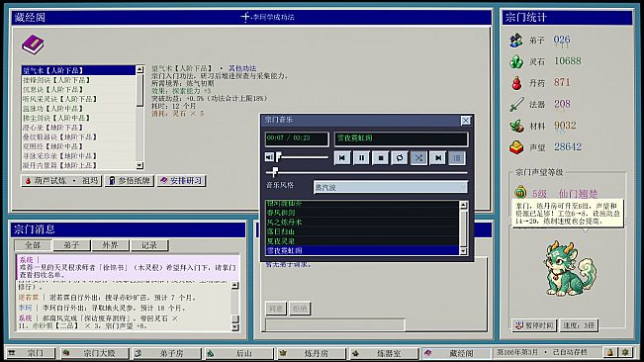Click the music volume slider
644x362 pixels.
(303, 157)
